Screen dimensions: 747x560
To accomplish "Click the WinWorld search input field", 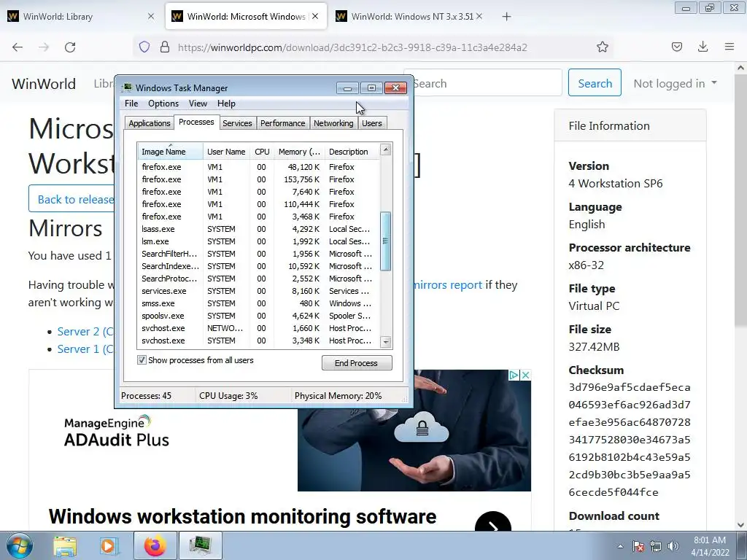I will 487,82.
